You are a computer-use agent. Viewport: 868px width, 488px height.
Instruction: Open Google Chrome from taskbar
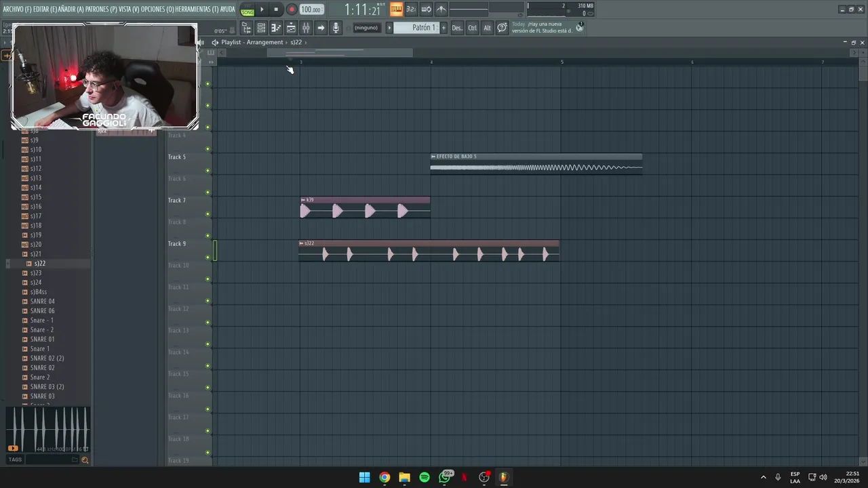point(384,477)
